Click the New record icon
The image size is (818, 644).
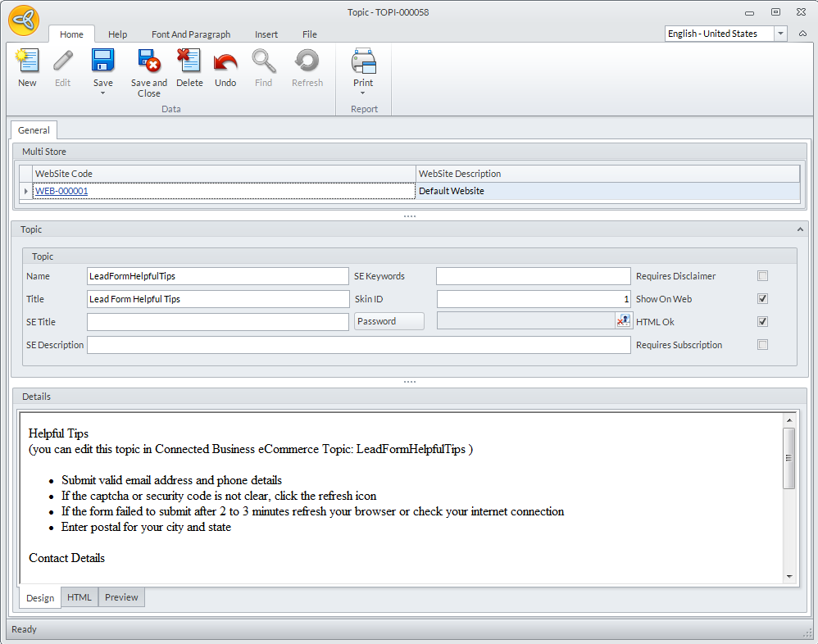pyautogui.click(x=27, y=61)
